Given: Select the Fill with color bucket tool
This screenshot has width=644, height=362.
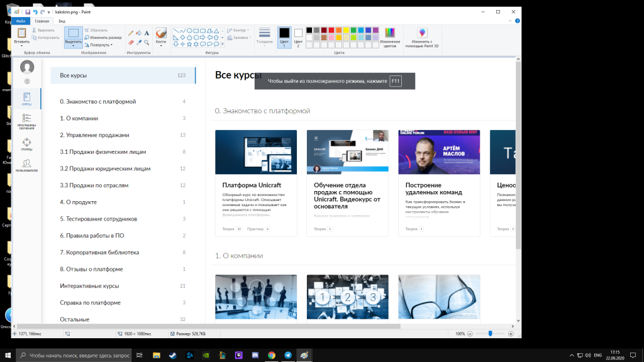Looking at the screenshot, I should [x=139, y=33].
